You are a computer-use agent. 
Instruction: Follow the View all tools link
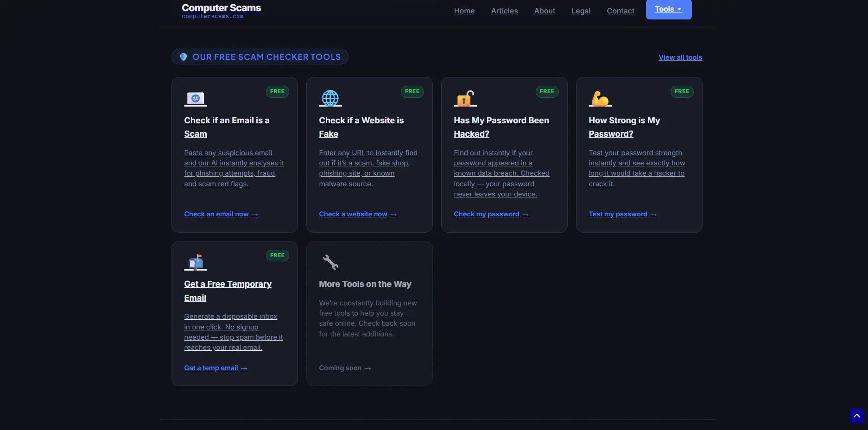click(680, 57)
